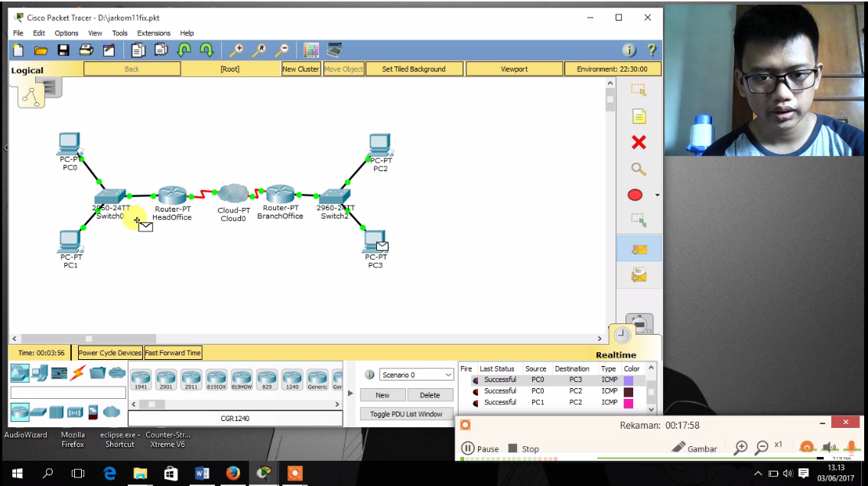Choose the Miscellaneous folder category
The image size is (868, 486).
tap(97, 373)
